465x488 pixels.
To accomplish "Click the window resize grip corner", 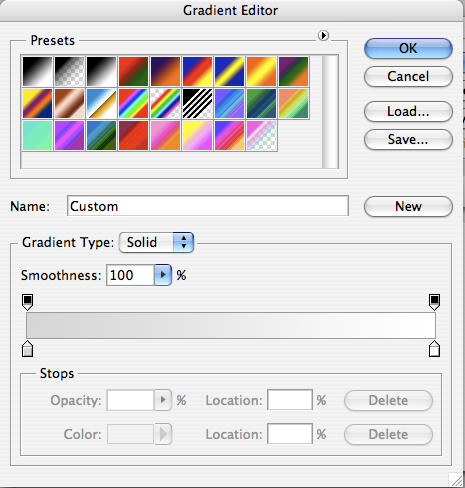I will pyautogui.click(x=456, y=480).
